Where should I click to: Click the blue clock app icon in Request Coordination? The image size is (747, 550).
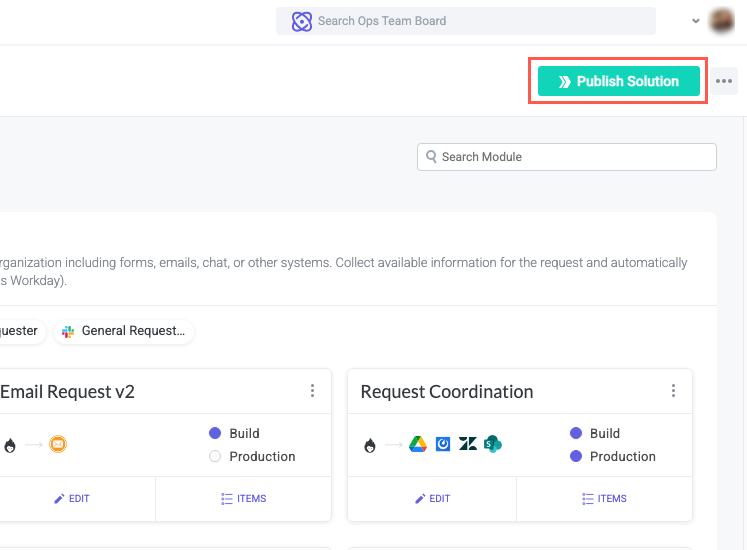pos(443,444)
